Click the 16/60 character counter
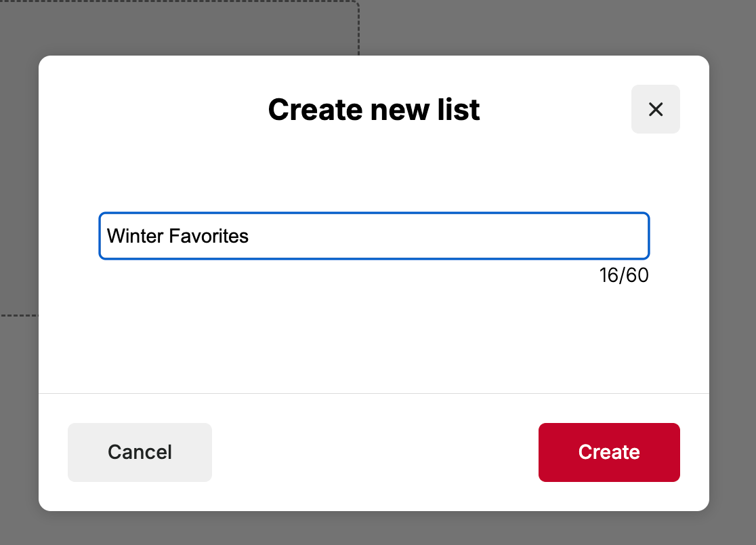 click(623, 276)
